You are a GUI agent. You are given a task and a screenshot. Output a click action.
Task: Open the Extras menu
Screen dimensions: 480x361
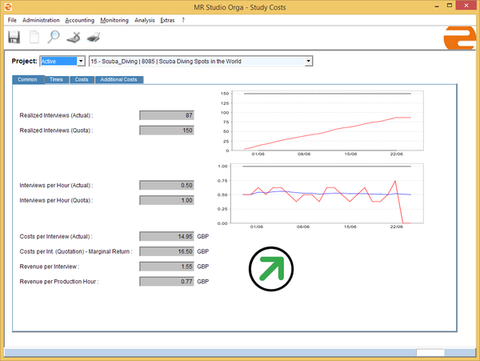coord(167,20)
